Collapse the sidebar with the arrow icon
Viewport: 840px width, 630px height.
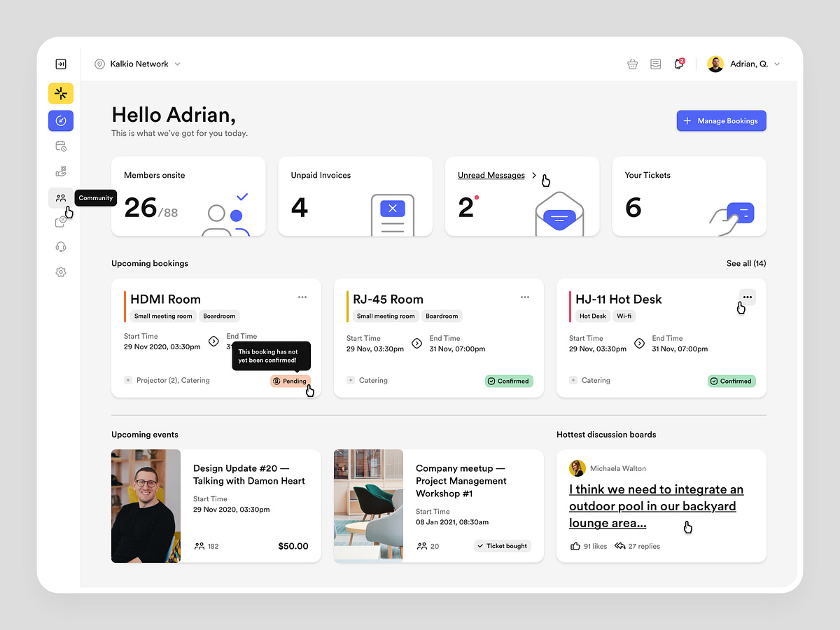click(x=61, y=63)
